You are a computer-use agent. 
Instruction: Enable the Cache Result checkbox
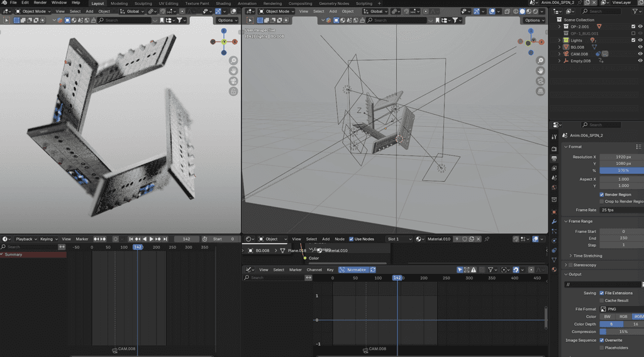coord(602,300)
